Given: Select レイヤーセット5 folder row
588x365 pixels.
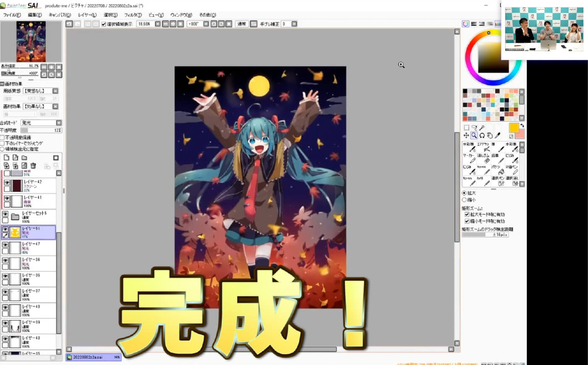Looking at the screenshot, I should 28,217.
